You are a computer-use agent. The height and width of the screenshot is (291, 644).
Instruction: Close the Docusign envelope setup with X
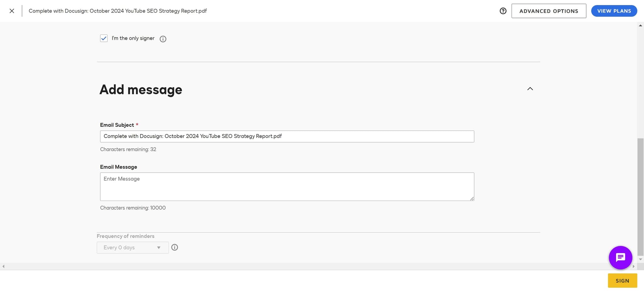pyautogui.click(x=12, y=11)
